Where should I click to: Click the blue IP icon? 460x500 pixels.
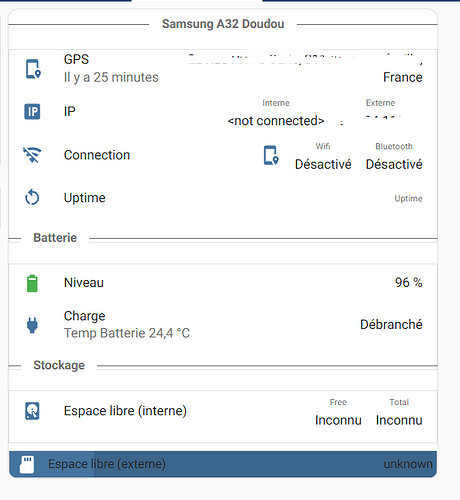click(x=32, y=111)
